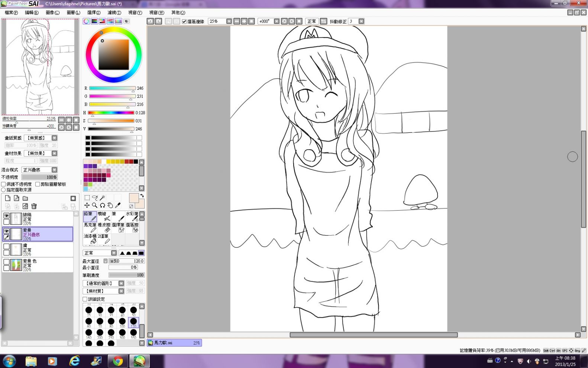
Task: Choose the 油漆桶 paint bucket tool
Action: coord(90,239)
